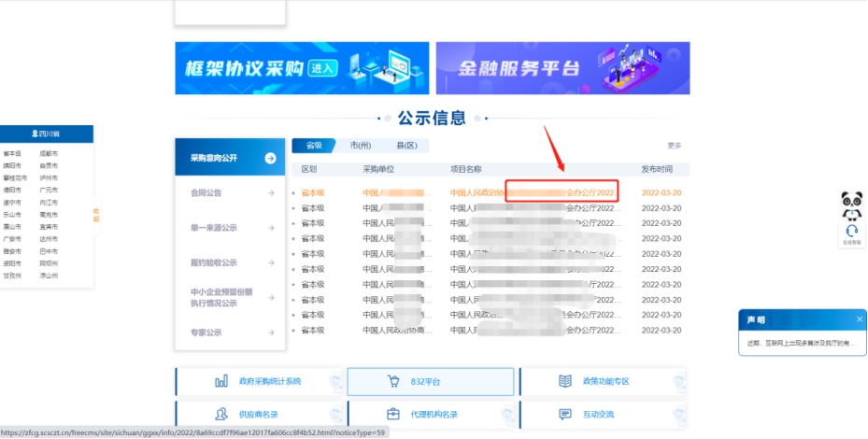868x439 pixels.
Task: Switch to the 市(州) tab
Action: [360, 146]
